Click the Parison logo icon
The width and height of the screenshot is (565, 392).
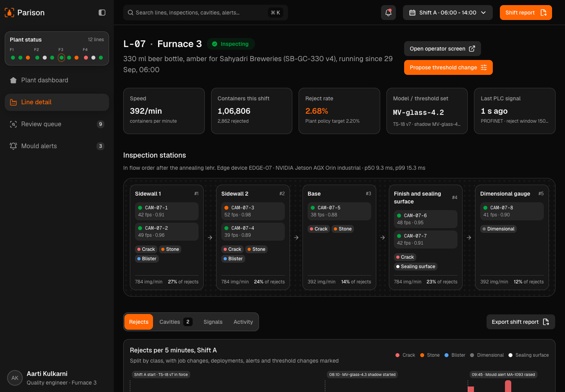click(9, 13)
